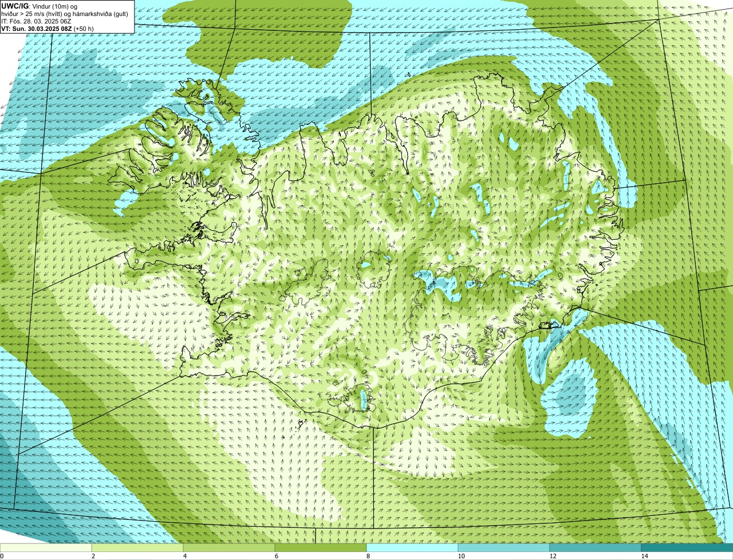Click the light cyan 8–10 legend segment
This screenshot has width=733, height=560.
[412, 548]
